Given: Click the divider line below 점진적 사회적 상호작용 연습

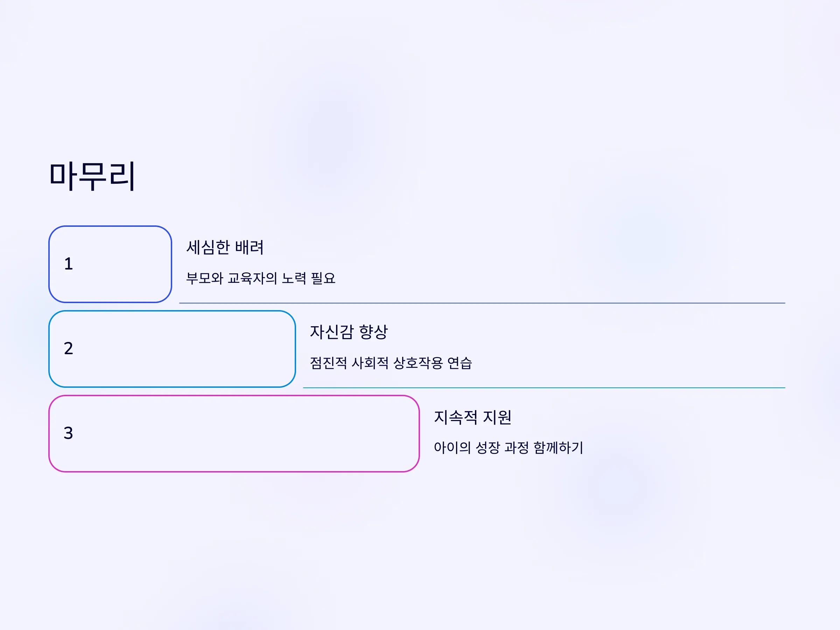Looking at the screenshot, I should pyautogui.click(x=544, y=388).
